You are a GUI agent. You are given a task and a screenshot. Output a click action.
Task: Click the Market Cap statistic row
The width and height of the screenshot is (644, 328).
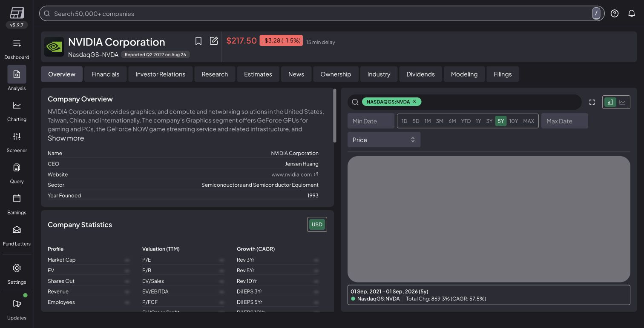[x=89, y=260]
